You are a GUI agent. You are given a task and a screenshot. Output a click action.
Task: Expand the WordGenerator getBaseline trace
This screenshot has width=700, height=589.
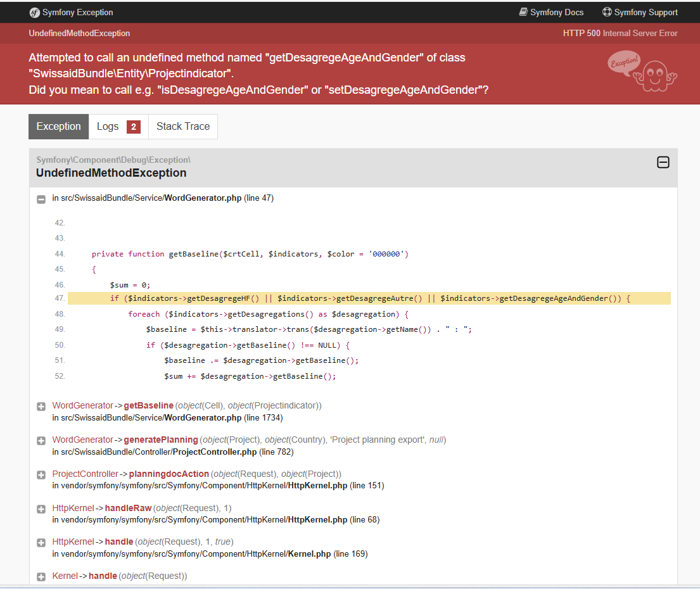tap(41, 407)
